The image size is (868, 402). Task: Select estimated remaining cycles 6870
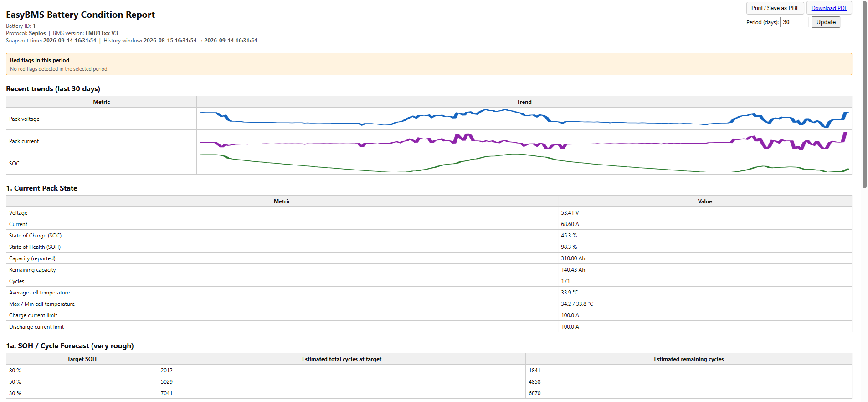click(534, 393)
